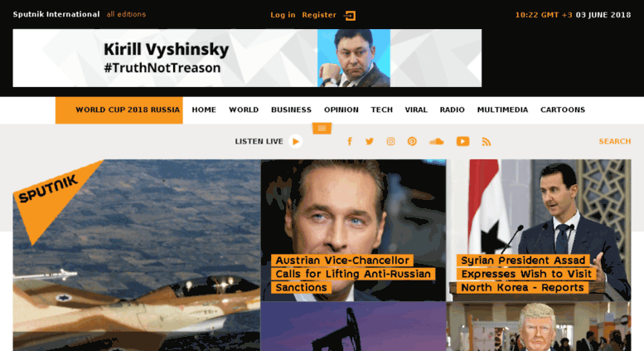Click the Register link
This screenshot has width=644, height=351.
click(x=319, y=15)
